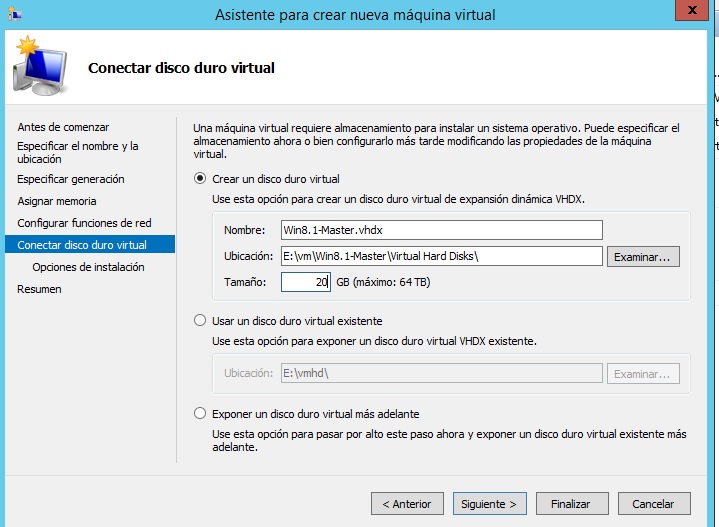The height and width of the screenshot is (527, 719).
Task: Select 'Usar un disco duro virtual existente'
Action: pyautogui.click(x=200, y=321)
